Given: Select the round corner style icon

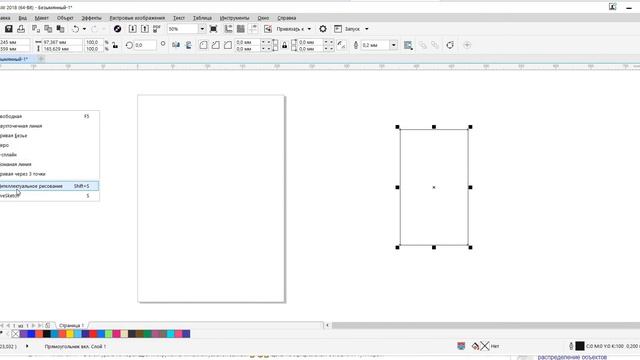Looking at the screenshot, I should click(x=203, y=45).
